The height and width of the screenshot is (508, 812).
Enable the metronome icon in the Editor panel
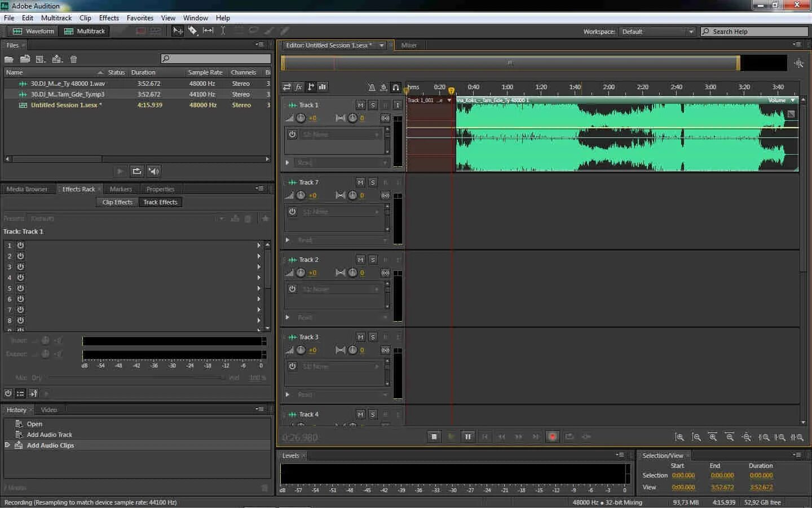pyautogui.click(x=372, y=87)
